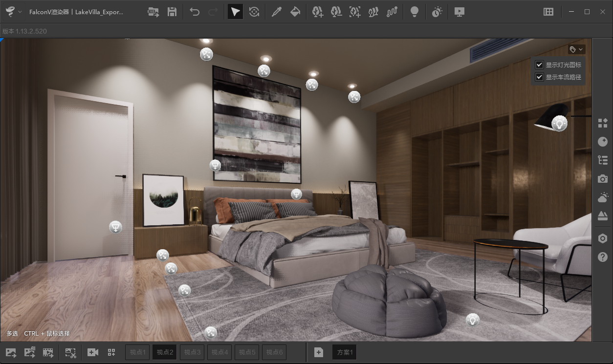The height and width of the screenshot is (364, 613).
Task: Expand the tag display options dropdown
Action: [576, 49]
